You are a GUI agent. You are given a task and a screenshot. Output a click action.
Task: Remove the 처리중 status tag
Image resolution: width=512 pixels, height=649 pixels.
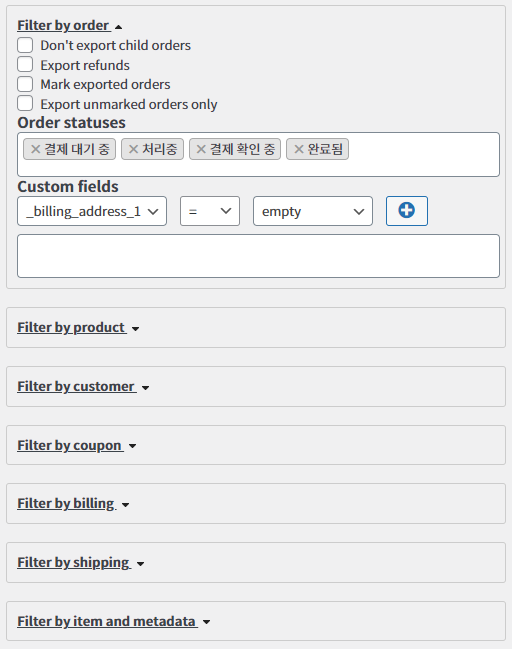coord(133,149)
